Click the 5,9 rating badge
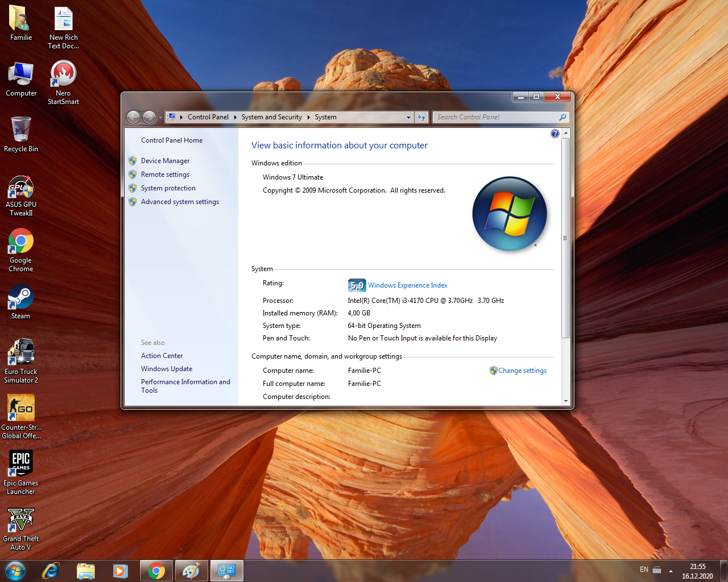The width and height of the screenshot is (728, 582). (357, 285)
